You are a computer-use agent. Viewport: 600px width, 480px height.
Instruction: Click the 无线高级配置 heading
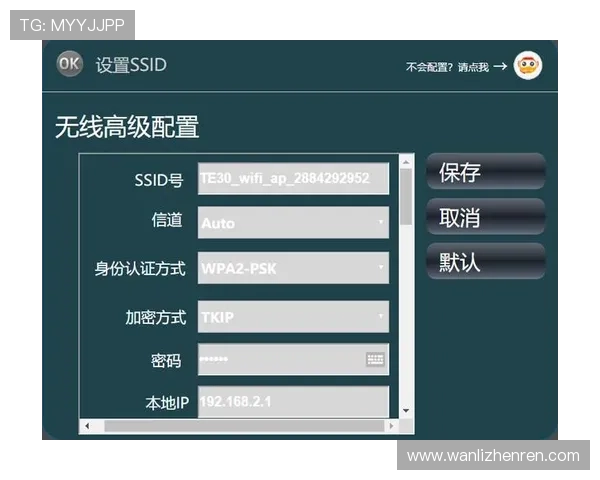click(127, 127)
